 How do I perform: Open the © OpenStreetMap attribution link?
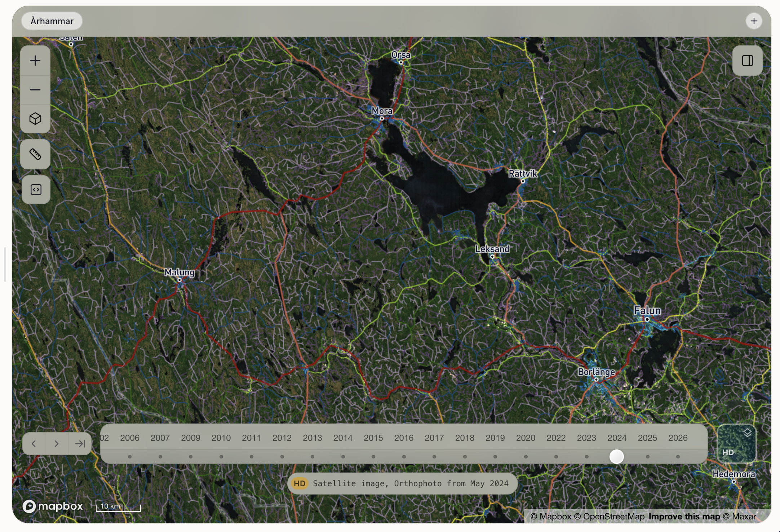609,517
